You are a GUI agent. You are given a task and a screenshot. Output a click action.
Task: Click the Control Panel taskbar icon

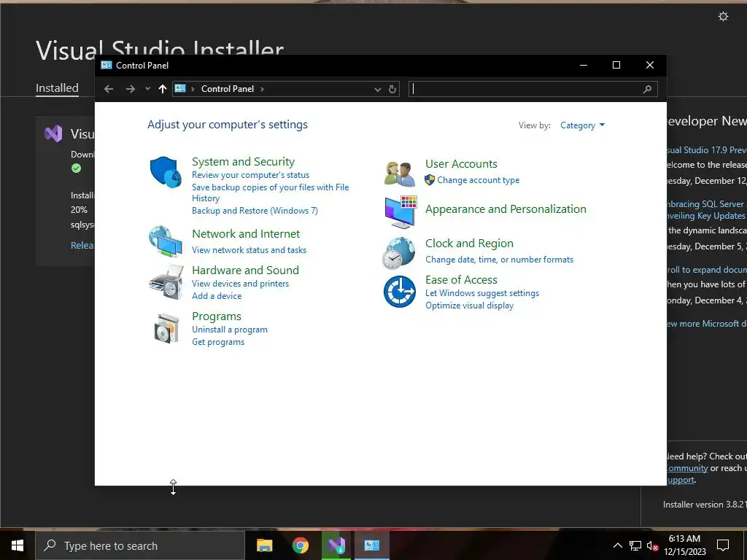click(x=371, y=545)
